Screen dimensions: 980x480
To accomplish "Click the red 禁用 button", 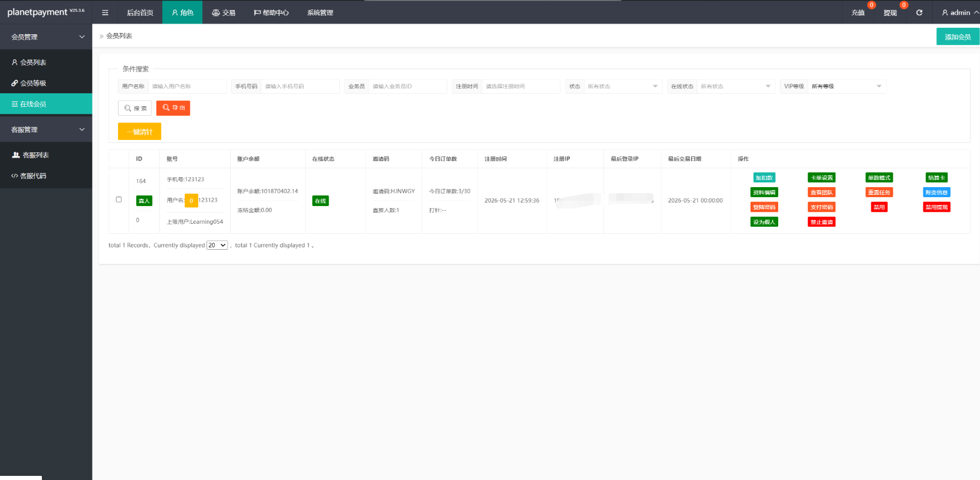I will pos(879,207).
